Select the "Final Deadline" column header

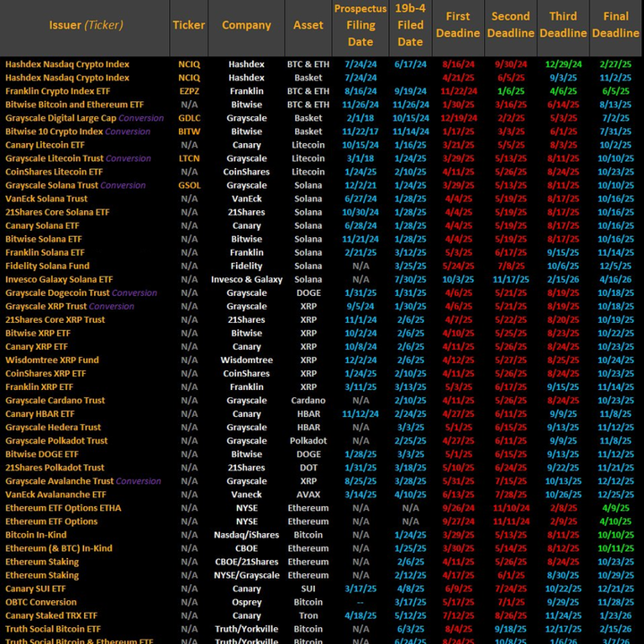coord(615,25)
